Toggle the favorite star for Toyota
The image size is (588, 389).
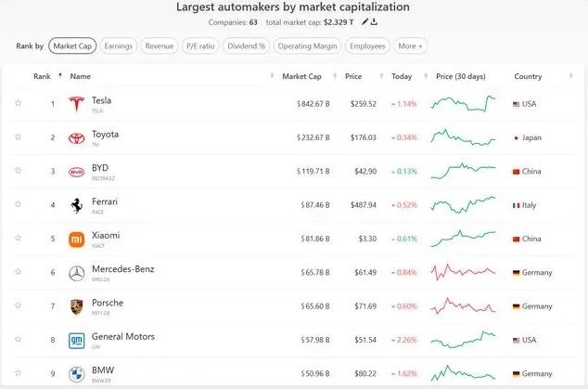[x=18, y=137]
